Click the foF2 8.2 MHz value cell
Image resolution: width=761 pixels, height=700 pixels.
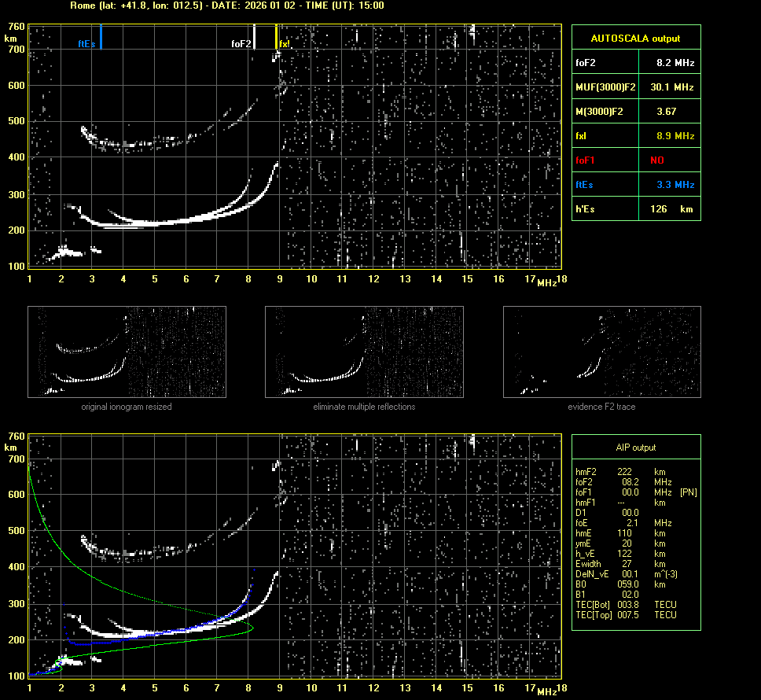point(675,62)
